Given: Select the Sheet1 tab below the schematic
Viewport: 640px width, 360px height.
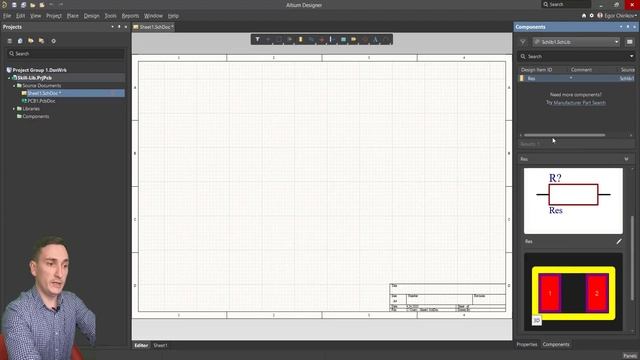Looking at the screenshot, I should 160,345.
